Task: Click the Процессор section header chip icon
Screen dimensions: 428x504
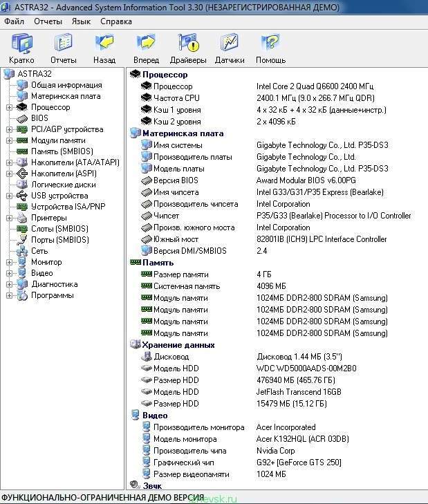Action: (x=135, y=75)
